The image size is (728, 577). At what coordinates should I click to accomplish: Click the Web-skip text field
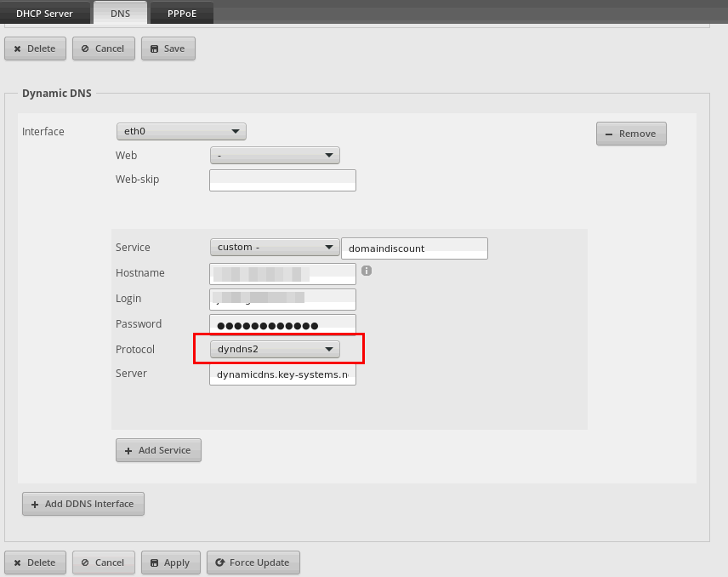[282, 180]
